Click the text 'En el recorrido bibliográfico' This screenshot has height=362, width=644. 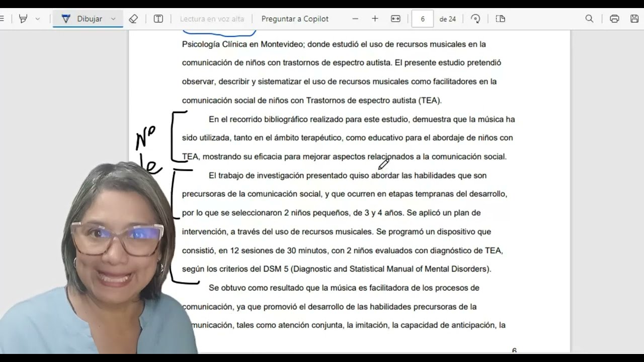258,119
